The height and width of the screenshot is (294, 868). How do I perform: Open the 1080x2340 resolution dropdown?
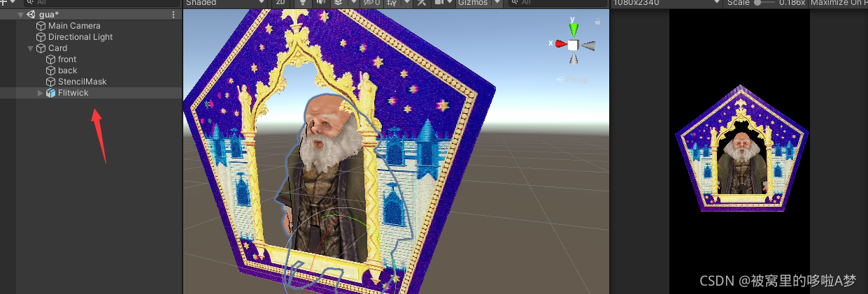tap(667, 3)
